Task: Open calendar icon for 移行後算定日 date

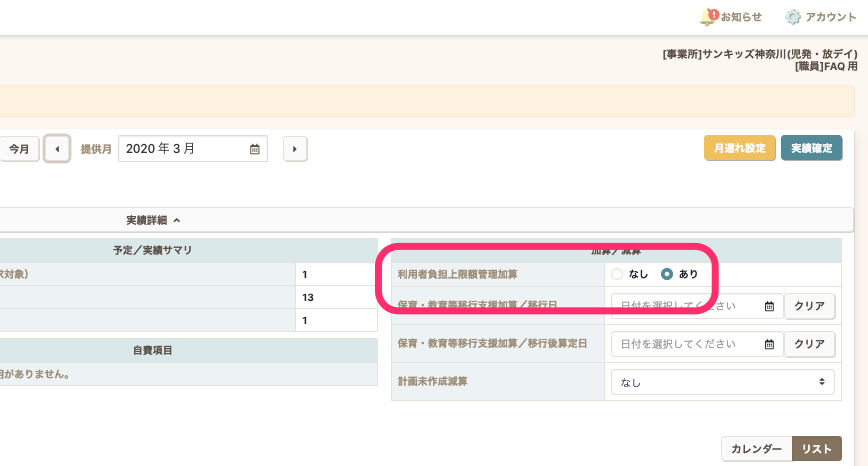Action: pos(769,344)
